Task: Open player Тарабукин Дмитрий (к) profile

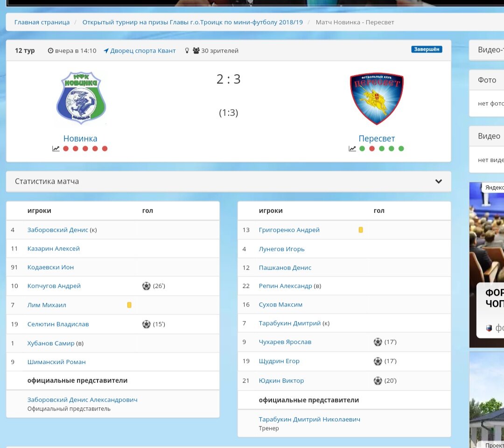Action: click(290, 323)
